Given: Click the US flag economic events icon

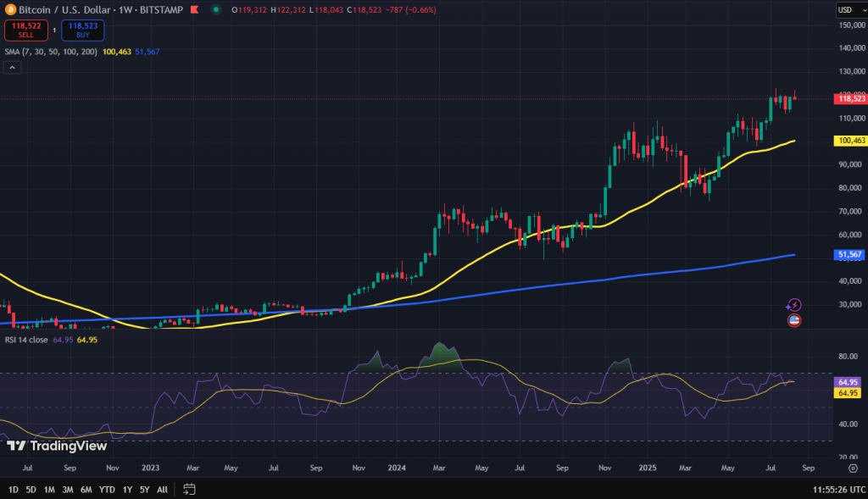Looking at the screenshot, I should tap(793, 320).
